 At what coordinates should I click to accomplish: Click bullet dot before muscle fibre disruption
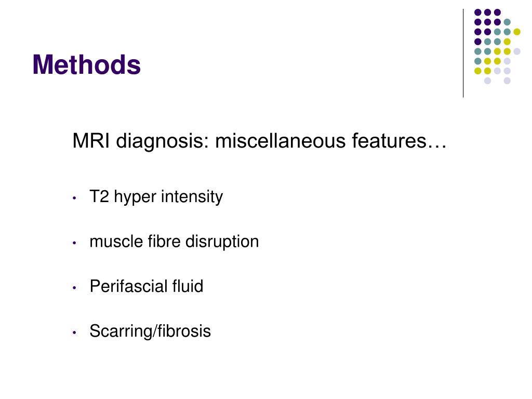[75, 243]
